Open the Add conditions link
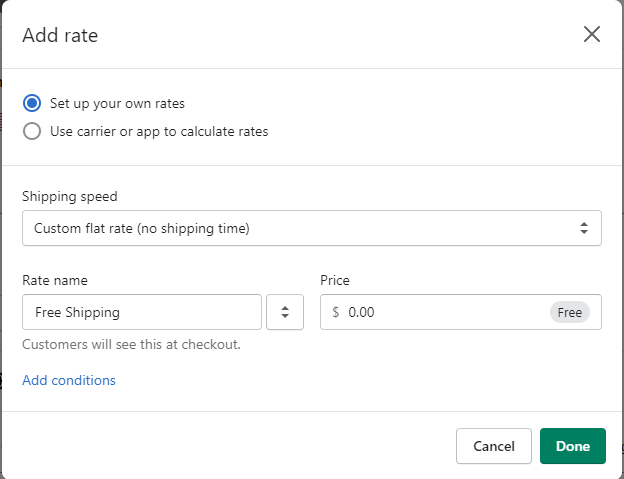Image resolution: width=624 pixels, height=479 pixels. click(69, 380)
